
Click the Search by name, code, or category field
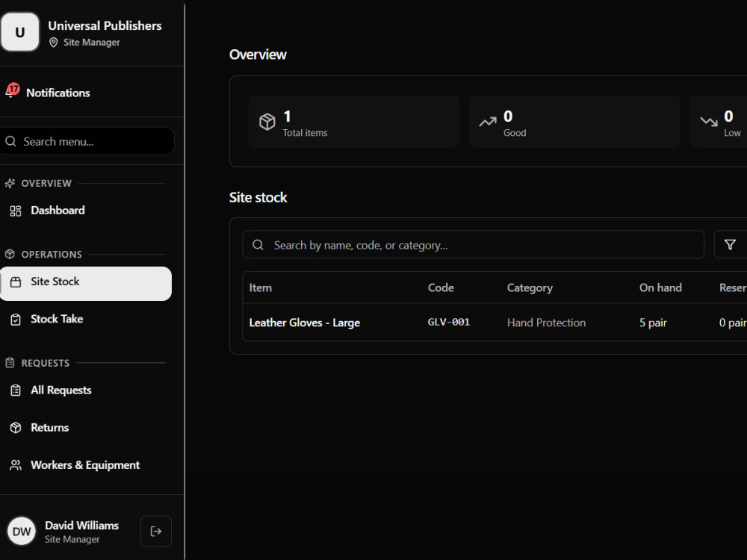473,245
